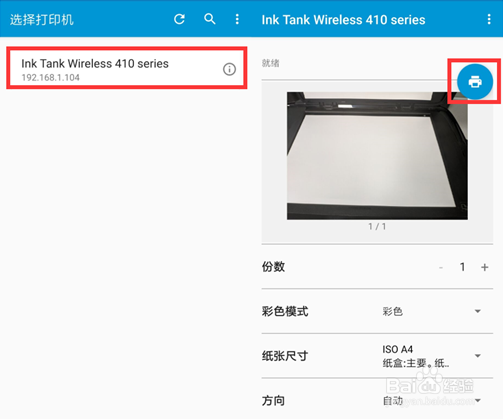Click the 192.168.1.104 IP address text

pos(51,78)
